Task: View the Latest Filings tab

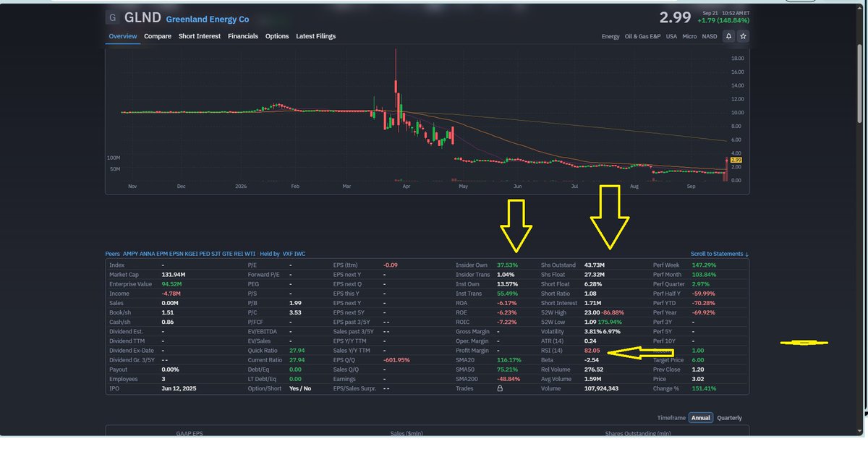Action: coord(316,36)
